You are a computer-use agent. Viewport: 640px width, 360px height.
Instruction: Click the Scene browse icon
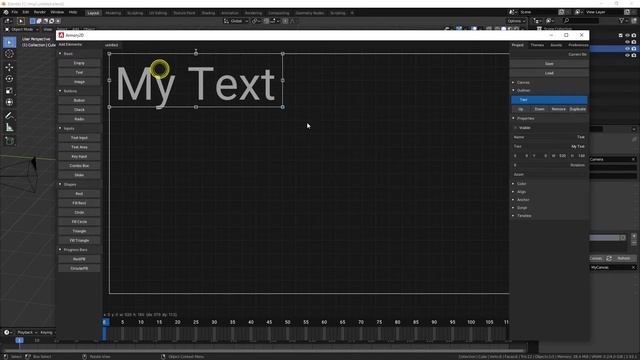[512, 12]
